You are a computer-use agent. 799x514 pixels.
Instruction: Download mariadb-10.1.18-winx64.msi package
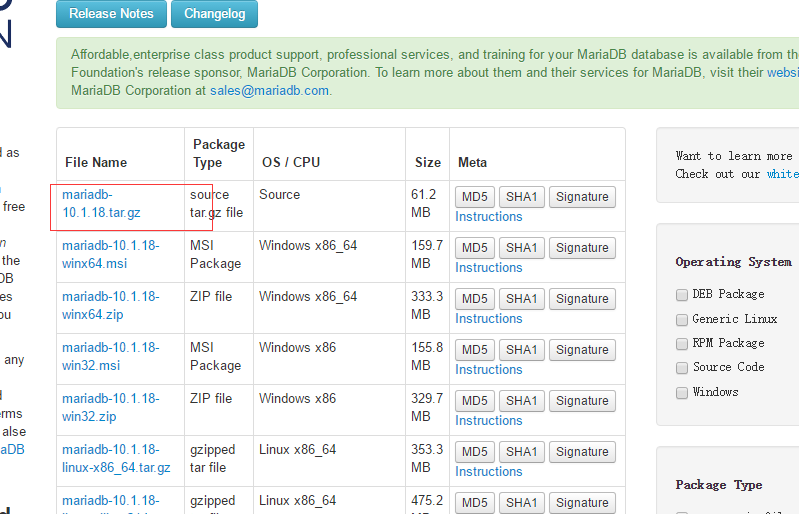pyautogui.click(x=111, y=255)
